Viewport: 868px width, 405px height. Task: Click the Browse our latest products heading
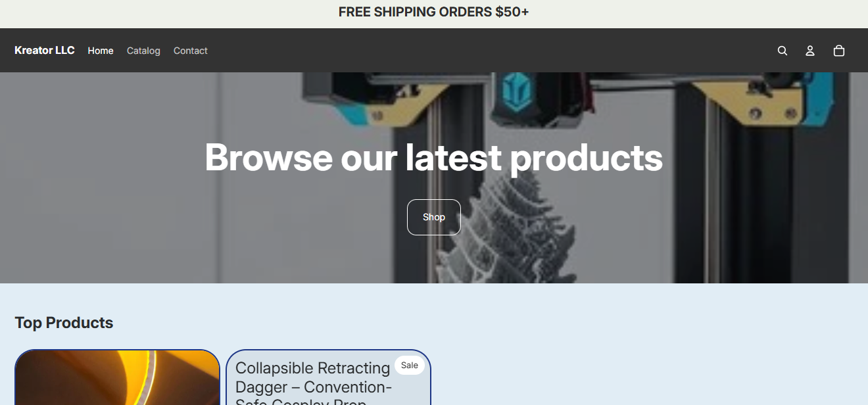coord(434,157)
